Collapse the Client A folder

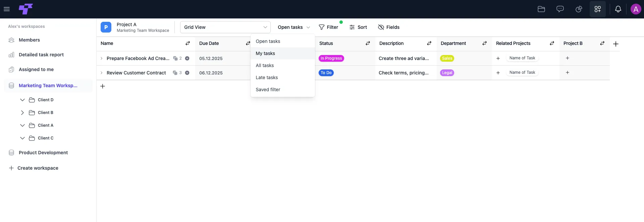click(x=22, y=125)
